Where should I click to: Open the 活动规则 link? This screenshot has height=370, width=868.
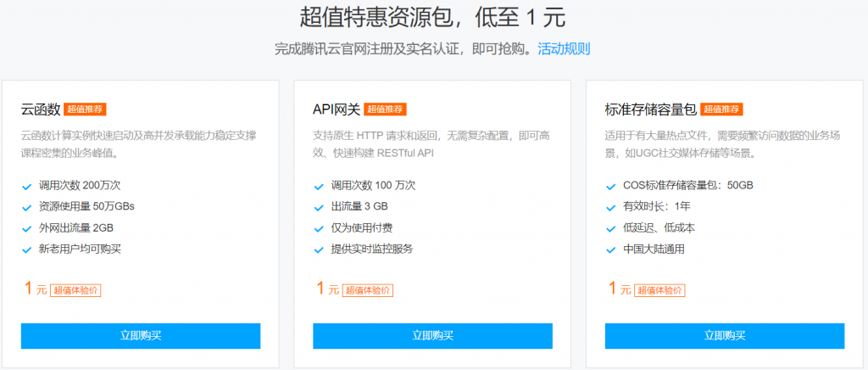pos(564,48)
